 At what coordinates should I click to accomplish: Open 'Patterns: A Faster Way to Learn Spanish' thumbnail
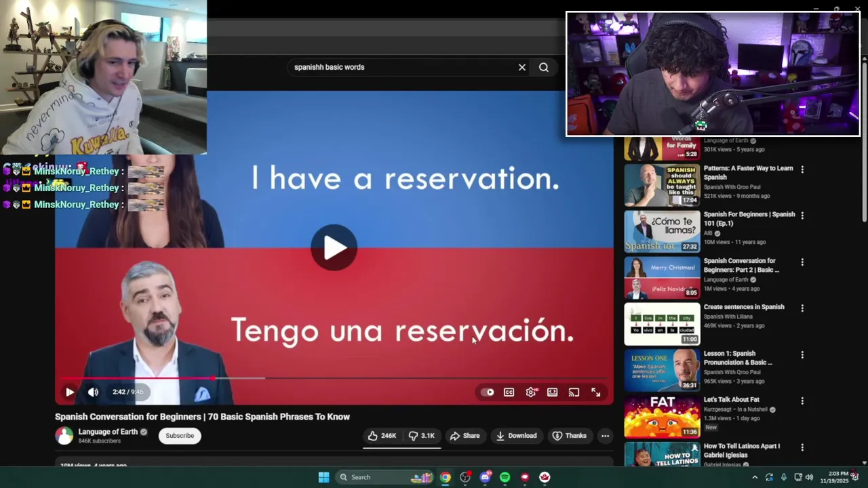662,185
